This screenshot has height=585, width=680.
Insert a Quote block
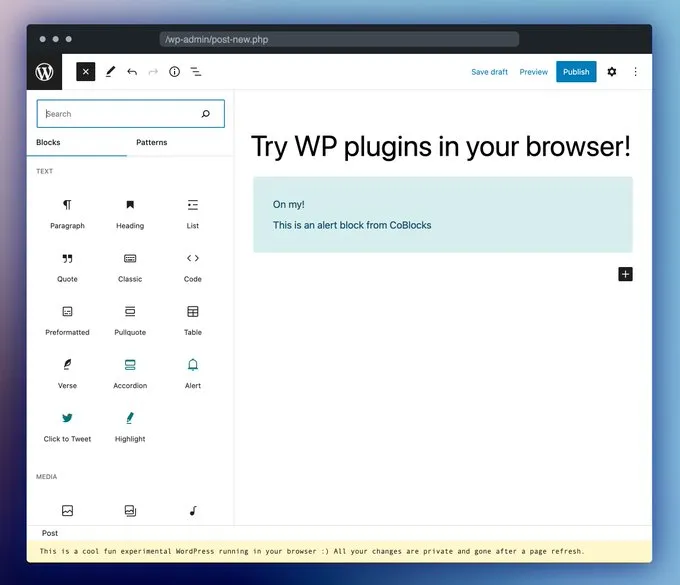(x=67, y=267)
